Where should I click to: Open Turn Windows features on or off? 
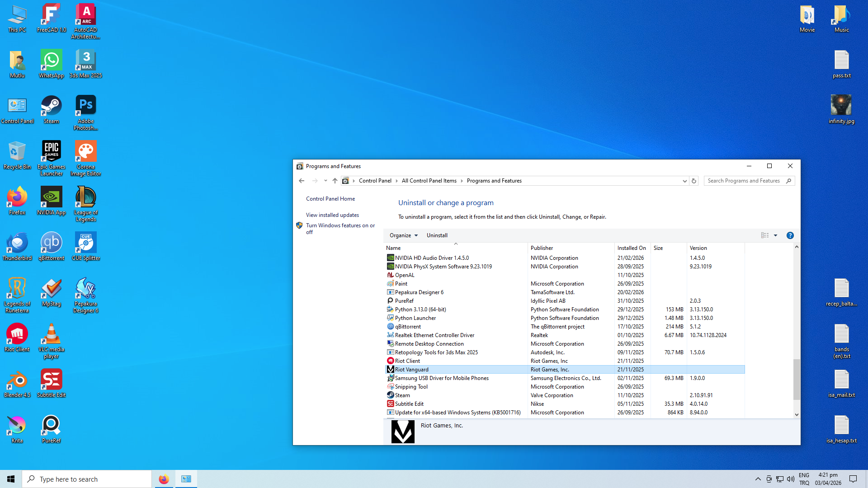[340, 229]
